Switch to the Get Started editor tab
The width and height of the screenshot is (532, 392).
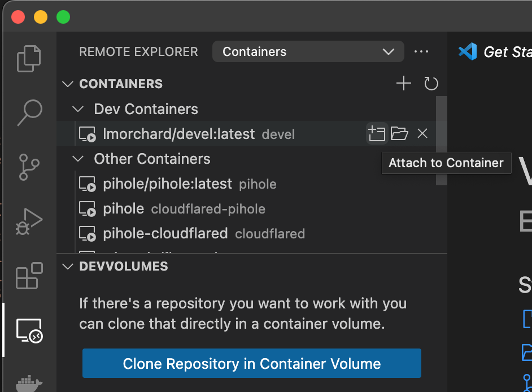coord(495,51)
